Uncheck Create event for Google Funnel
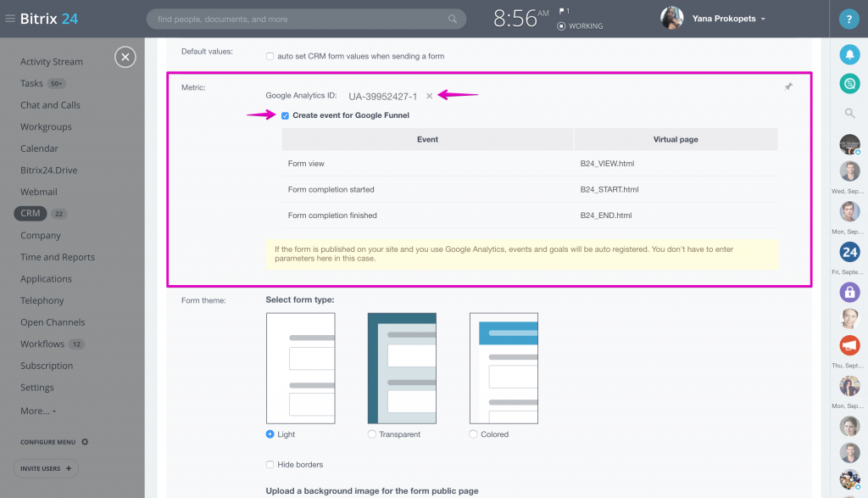 coord(285,115)
